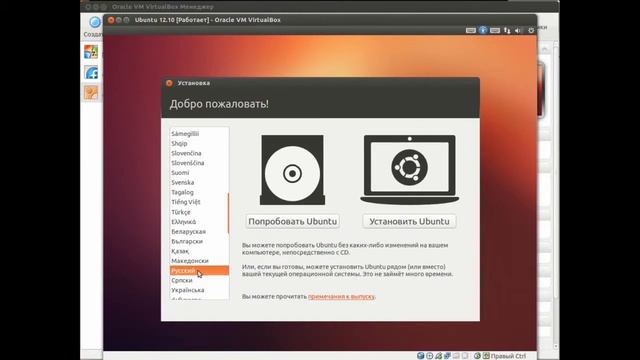Click the network adapter icon in VirtualBox status bar
The height and width of the screenshot is (360, 640).
447,356
